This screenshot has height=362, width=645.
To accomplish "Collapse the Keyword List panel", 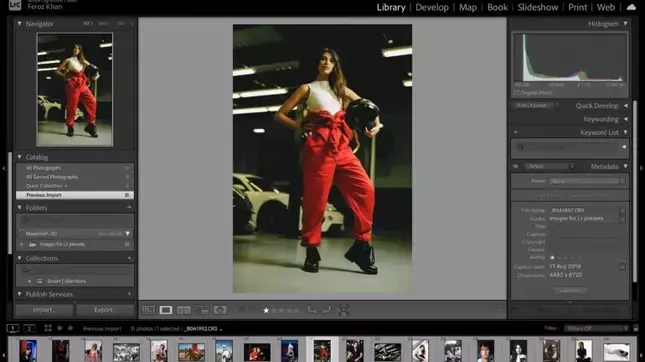I will 625,132.
